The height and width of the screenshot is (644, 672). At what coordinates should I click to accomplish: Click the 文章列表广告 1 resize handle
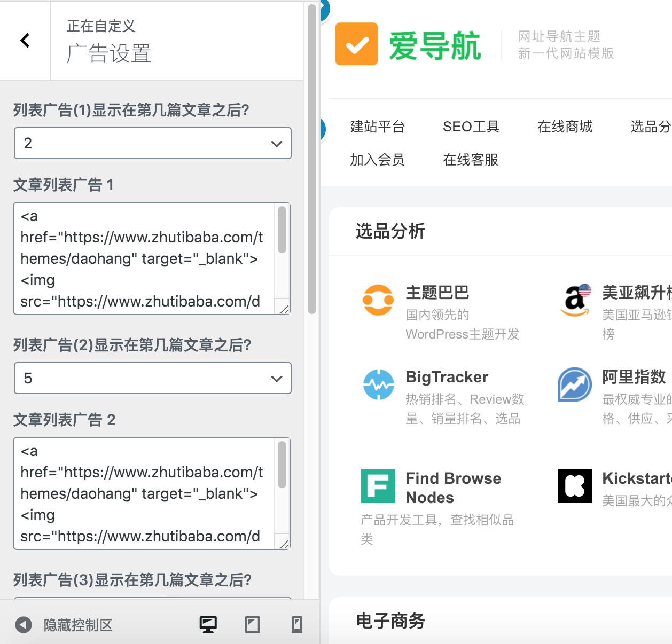(284, 309)
